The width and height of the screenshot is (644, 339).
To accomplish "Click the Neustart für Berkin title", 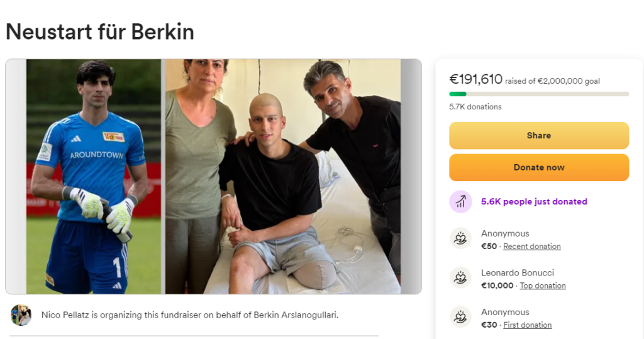I will pos(100,31).
